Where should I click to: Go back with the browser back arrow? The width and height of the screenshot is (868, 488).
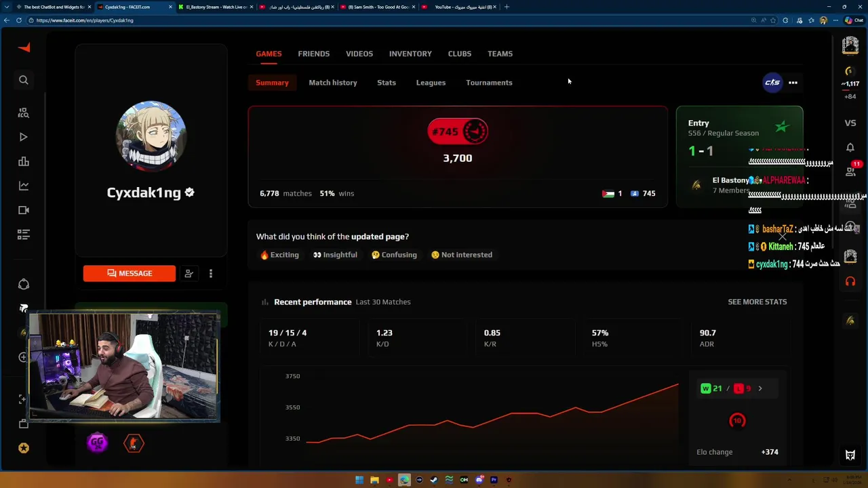tap(7, 20)
